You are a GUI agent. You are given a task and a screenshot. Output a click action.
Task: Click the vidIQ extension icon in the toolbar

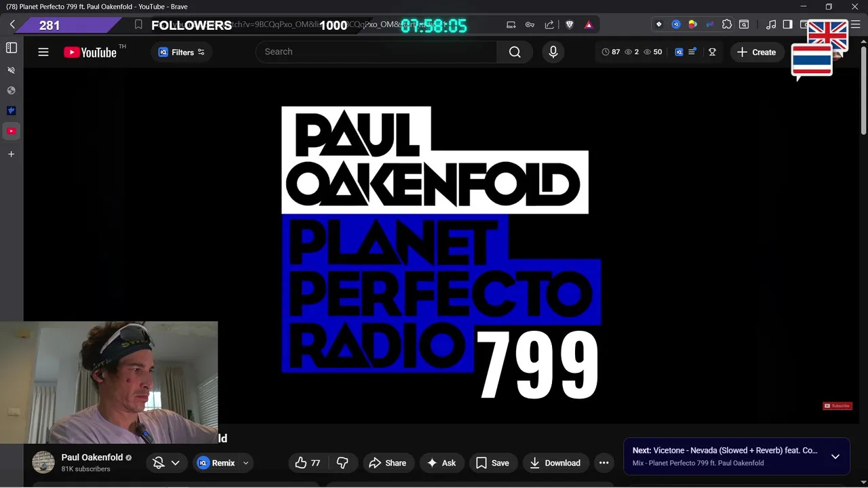click(676, 24)
